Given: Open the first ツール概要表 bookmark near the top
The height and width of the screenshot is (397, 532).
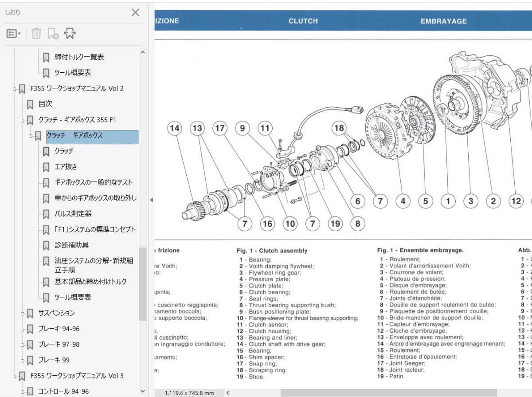Looking at the screenshot, I should (73, 73).
